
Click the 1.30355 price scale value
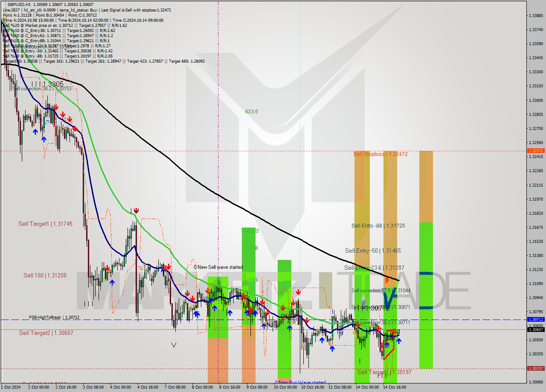coord(535,354)
